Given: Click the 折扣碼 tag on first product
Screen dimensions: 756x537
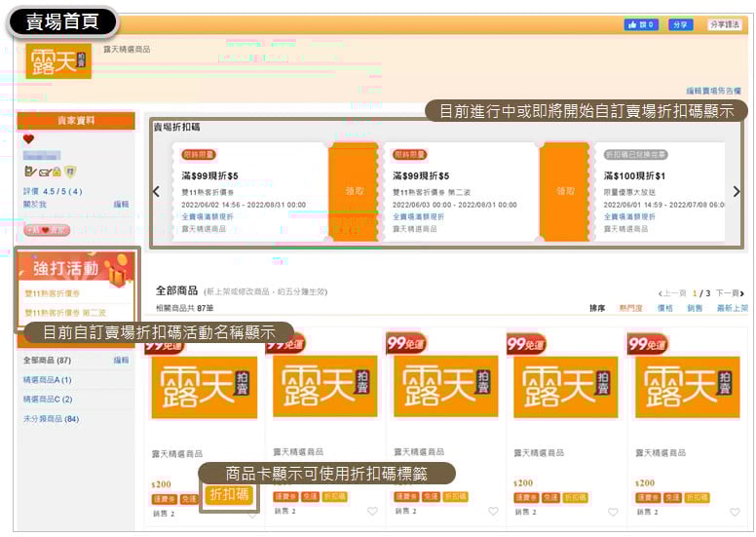Looking at the screenshot, I should [x=230, y=495].
